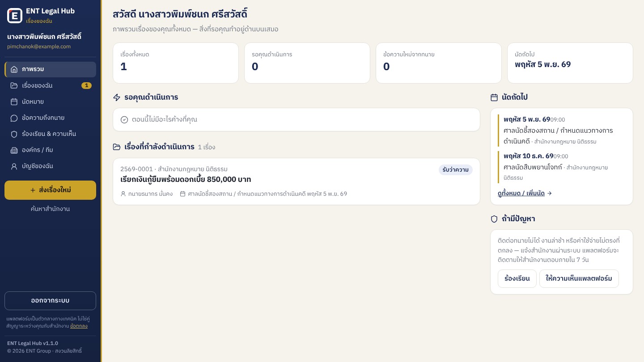Open นัดหมาย appointments page

click(x=51, y=101)
